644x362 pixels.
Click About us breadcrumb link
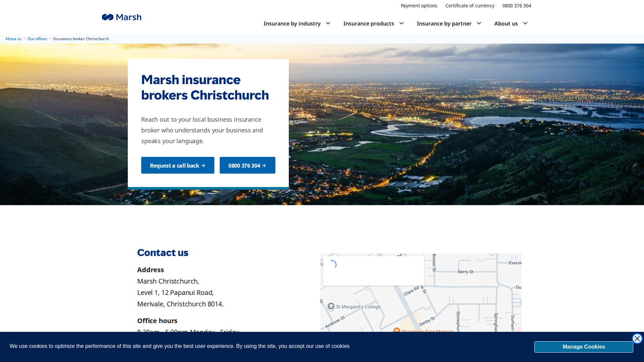pos(13,39)
